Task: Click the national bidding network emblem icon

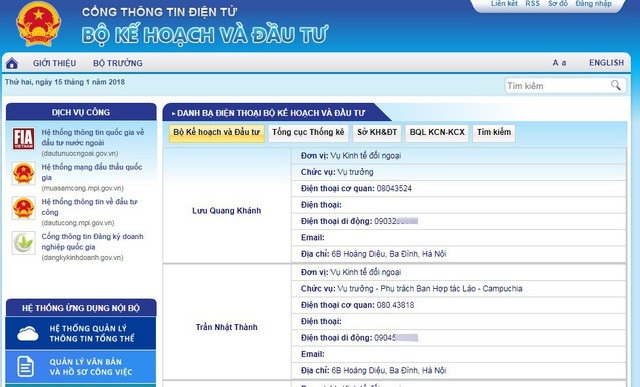Action: [23, 173]
